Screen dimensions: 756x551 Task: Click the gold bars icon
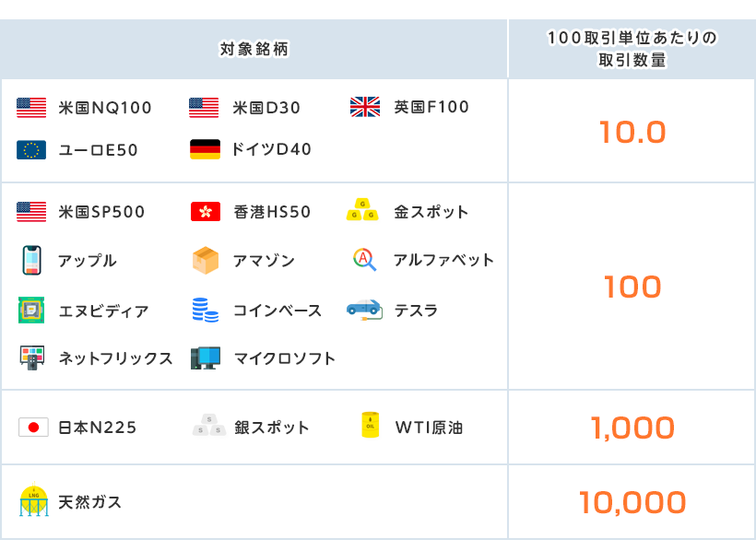tap(362, 211)
